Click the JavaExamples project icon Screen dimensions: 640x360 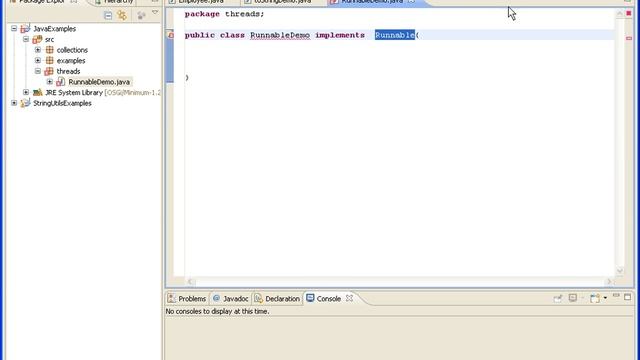(x=25, y=29)
